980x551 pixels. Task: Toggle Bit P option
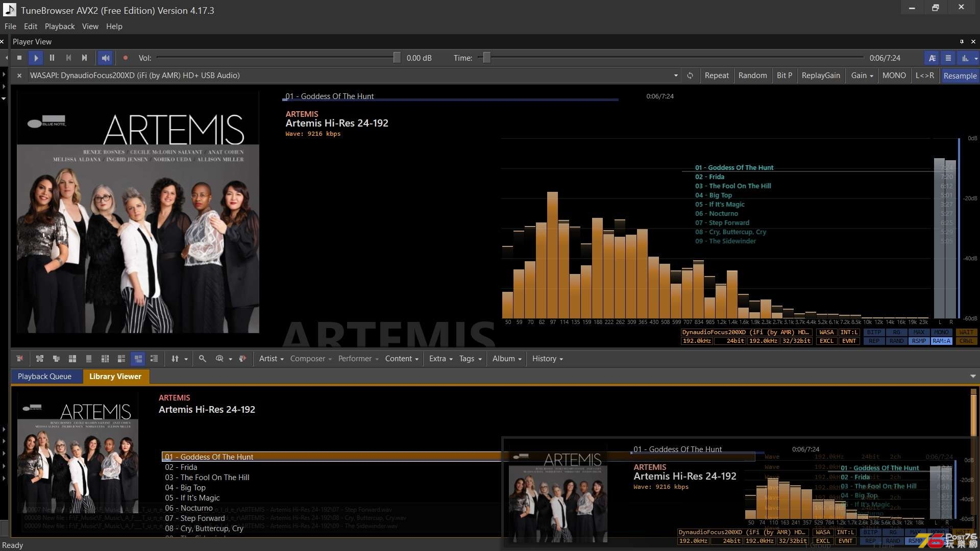click(785, 76)
